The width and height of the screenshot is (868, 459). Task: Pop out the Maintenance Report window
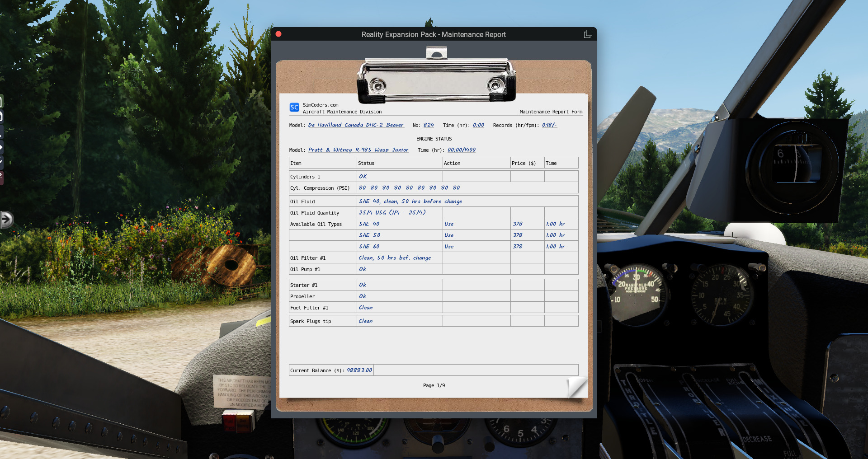point(588,34)
